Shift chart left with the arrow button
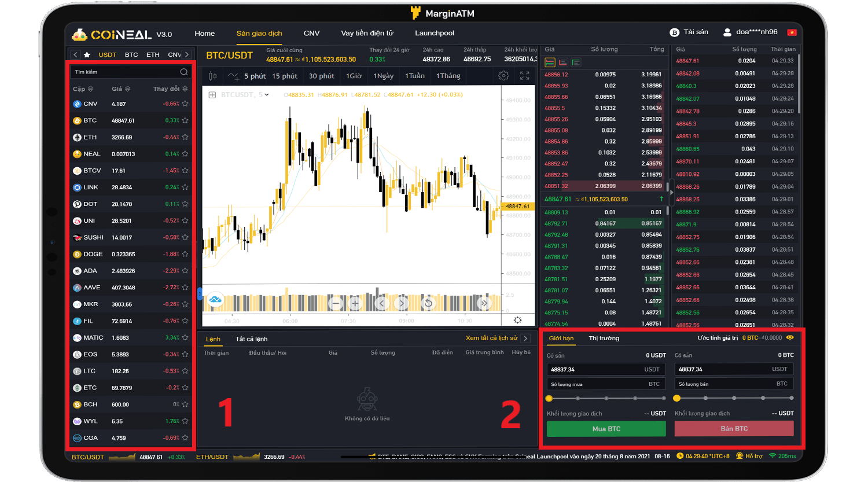This screenshot has width=868, height=482. click(x=381, y=303)
